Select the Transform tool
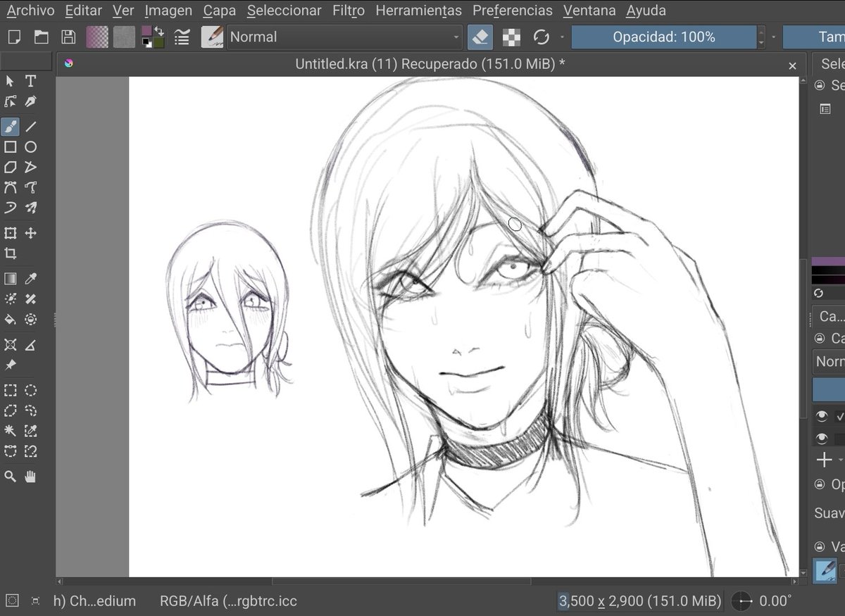This screenshot has width=845, height=616. point(11,233)
